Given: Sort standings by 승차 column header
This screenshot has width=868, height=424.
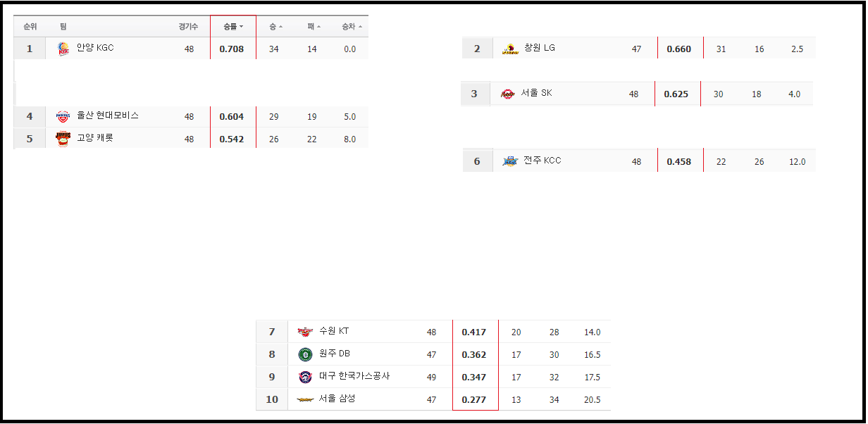Looking at the screenshot, I should (x=351, y=27).
